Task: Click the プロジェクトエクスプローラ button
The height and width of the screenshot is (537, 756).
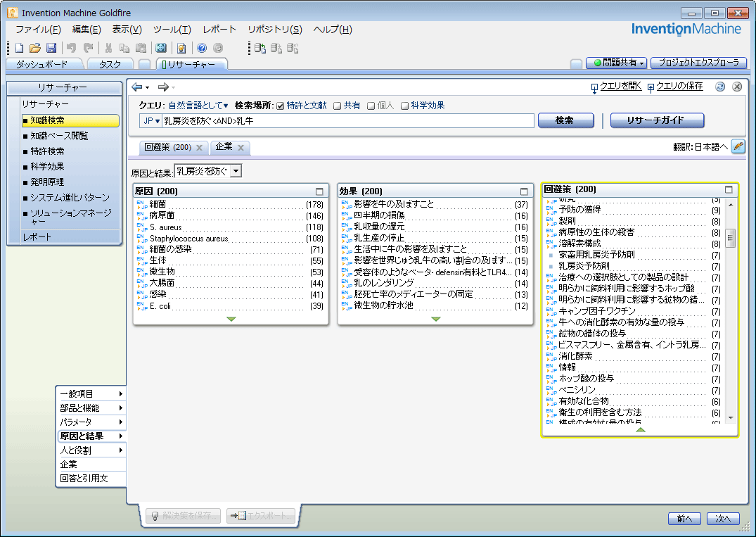Action: pyautogui.click(x=698, y=63)
